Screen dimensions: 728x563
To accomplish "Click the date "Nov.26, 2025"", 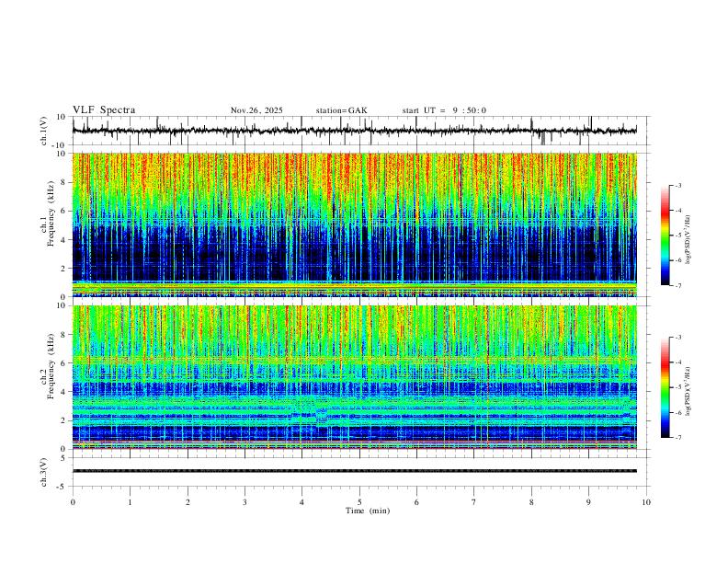I will pos(256,110).
